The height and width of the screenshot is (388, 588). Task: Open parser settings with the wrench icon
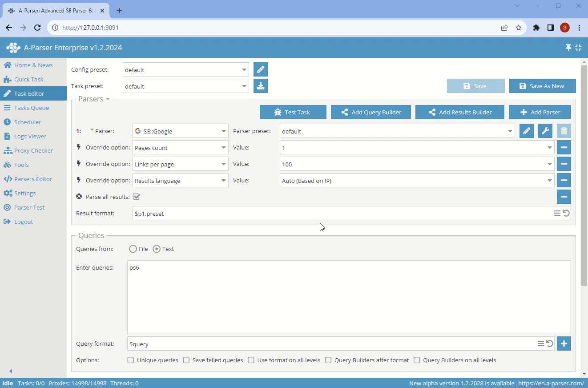point(545,130)
